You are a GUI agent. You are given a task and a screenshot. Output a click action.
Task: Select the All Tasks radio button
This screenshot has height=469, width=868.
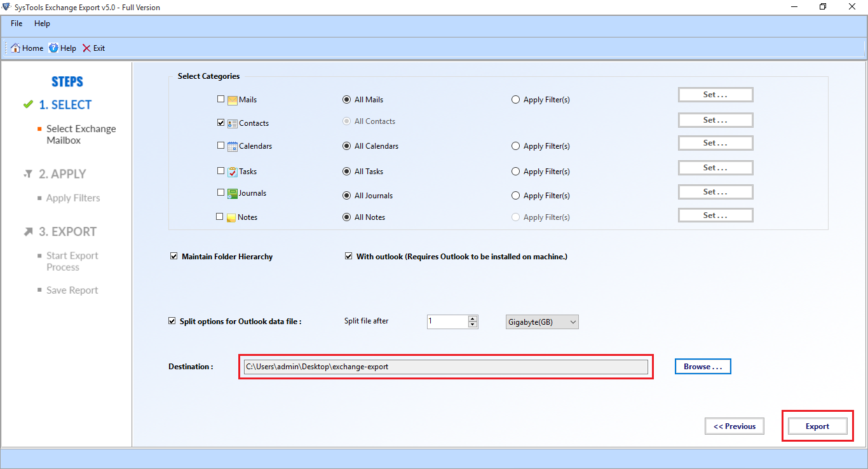click(346, 172)
